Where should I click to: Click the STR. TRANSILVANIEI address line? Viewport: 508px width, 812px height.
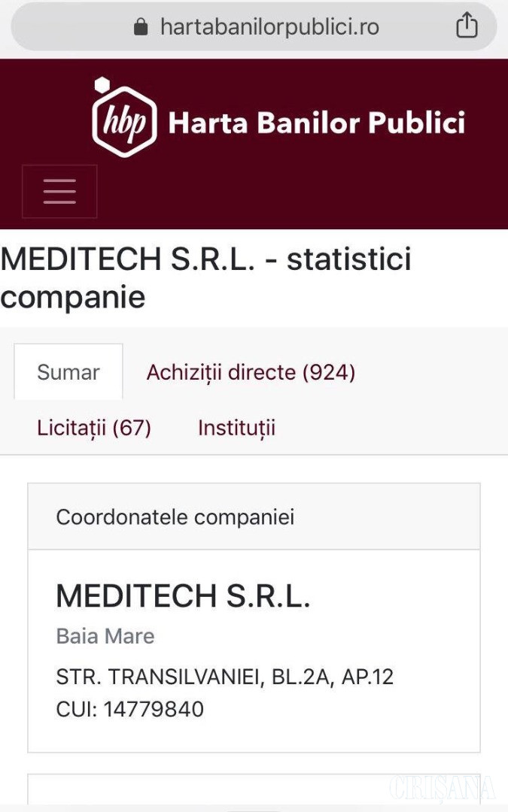pos(224,677)
